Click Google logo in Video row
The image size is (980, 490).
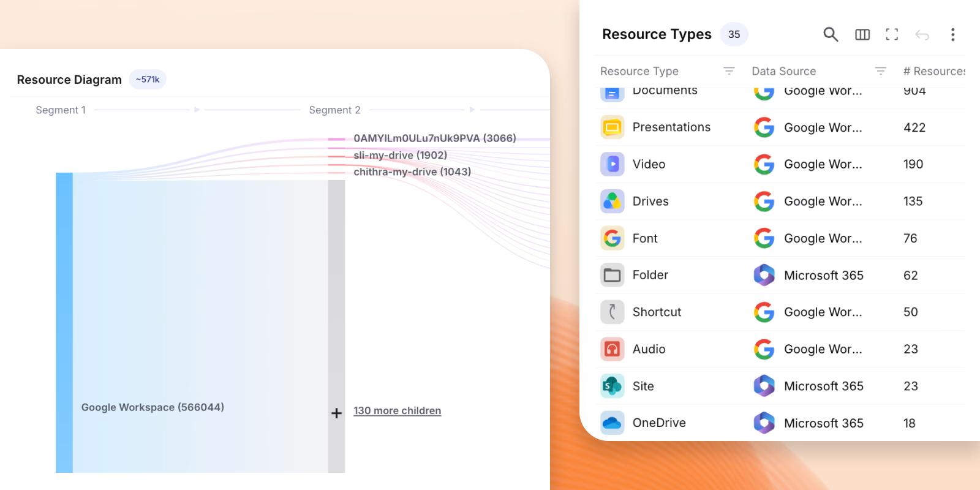coord(764,164)
